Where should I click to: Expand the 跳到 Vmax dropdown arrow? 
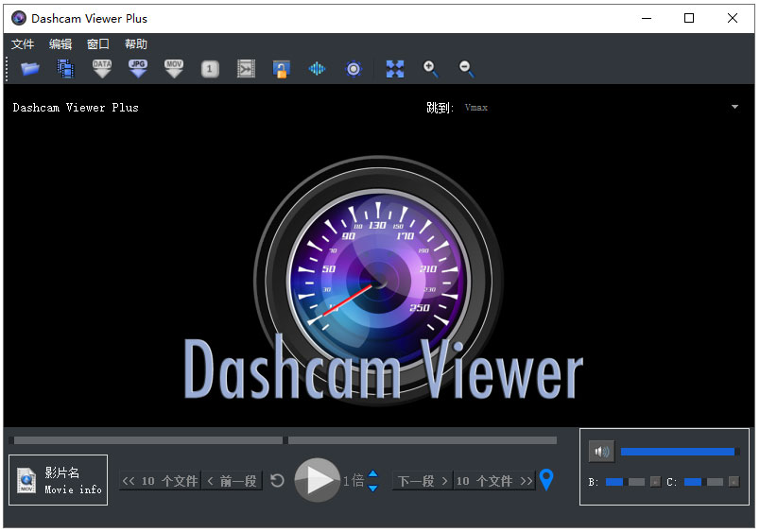coord(734,107)
